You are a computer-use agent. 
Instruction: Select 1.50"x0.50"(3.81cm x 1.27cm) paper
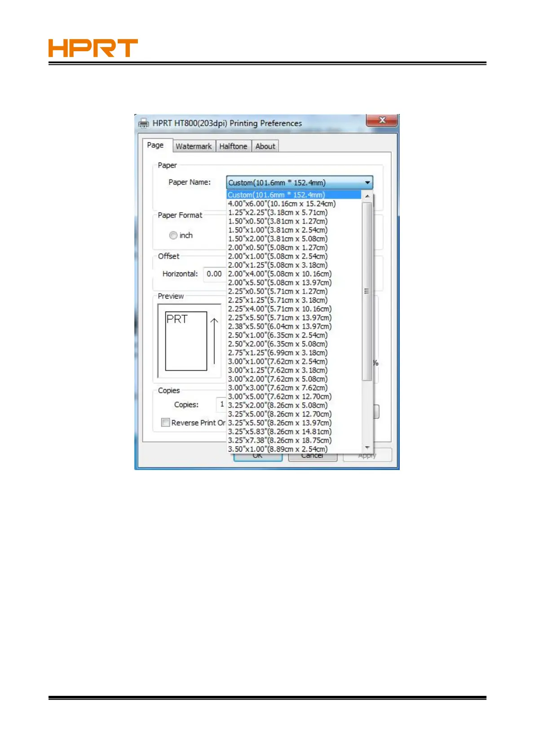click(294, 221)
